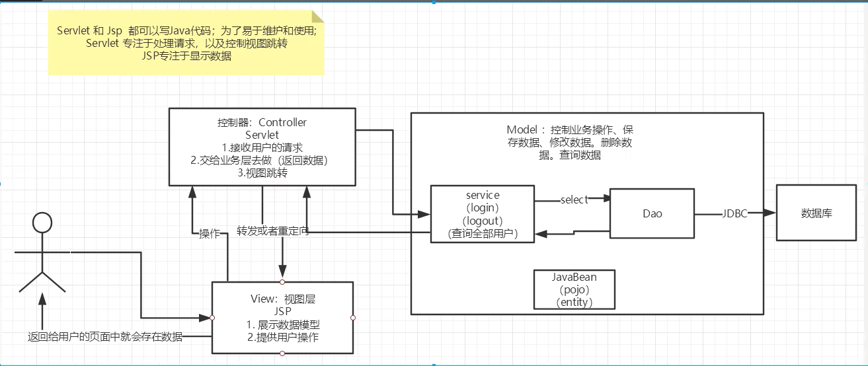
Task: Select the stick figure user icon
Action: tap(42, 252)
